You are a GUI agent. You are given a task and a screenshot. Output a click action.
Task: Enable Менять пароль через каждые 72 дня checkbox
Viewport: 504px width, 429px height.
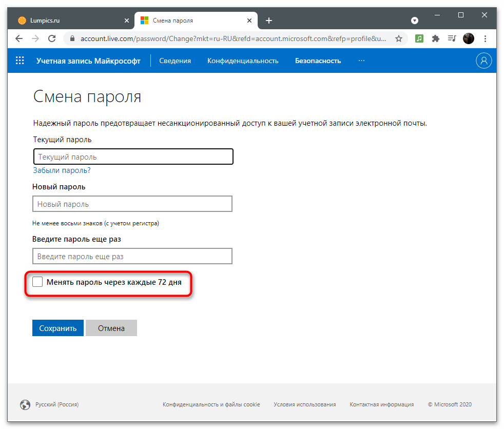(37, 282)
